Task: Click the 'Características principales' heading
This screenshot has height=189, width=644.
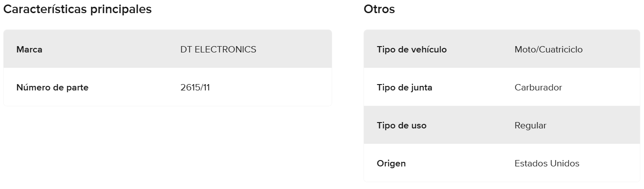Action: click(77, 9)
